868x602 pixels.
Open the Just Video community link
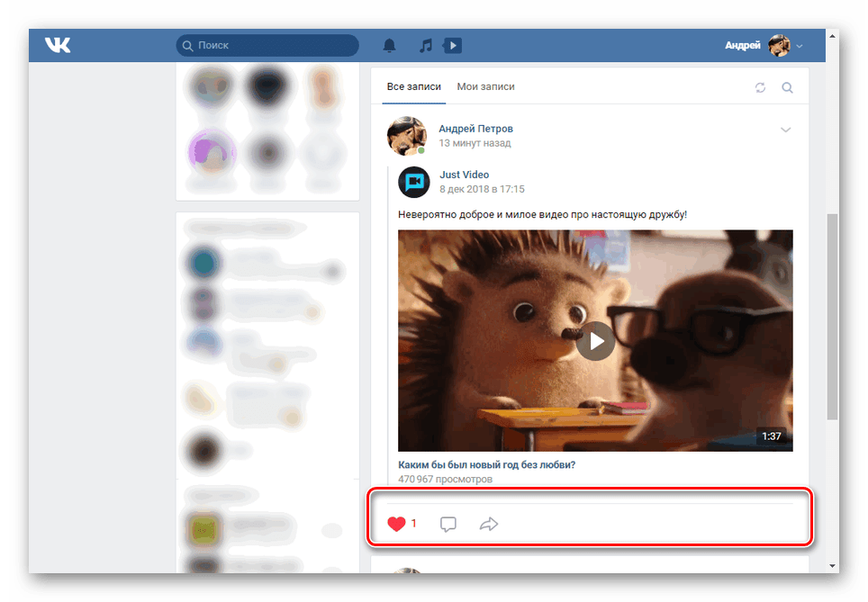[x=464, y=175]
